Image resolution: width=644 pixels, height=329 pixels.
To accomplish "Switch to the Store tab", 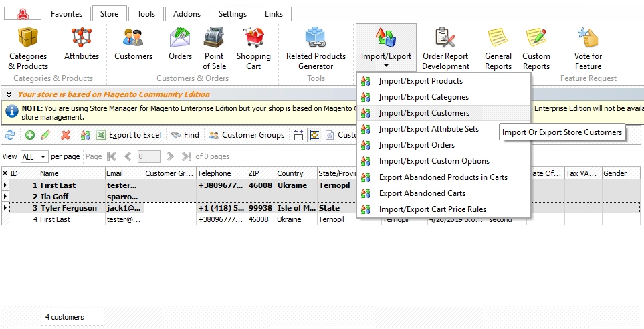I will coord(109,14).
